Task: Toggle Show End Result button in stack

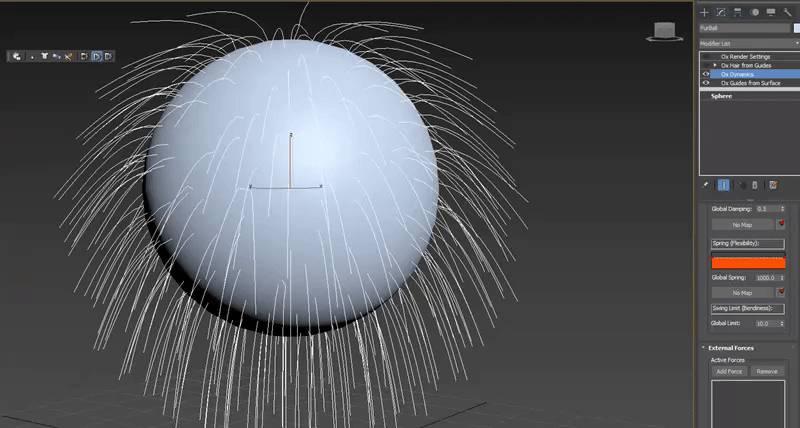Action: (x=723, y=185)
